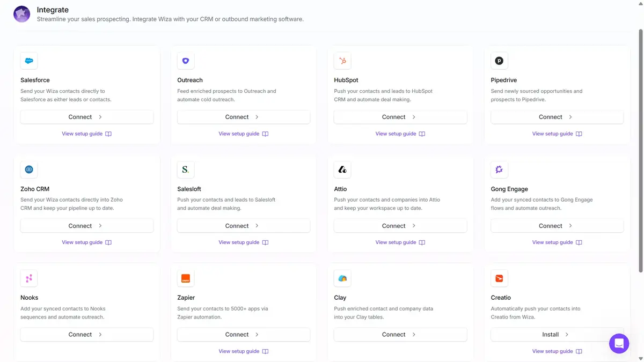View setup guide for Salesloft
This screenshot has height=362, width=644.
244,242
